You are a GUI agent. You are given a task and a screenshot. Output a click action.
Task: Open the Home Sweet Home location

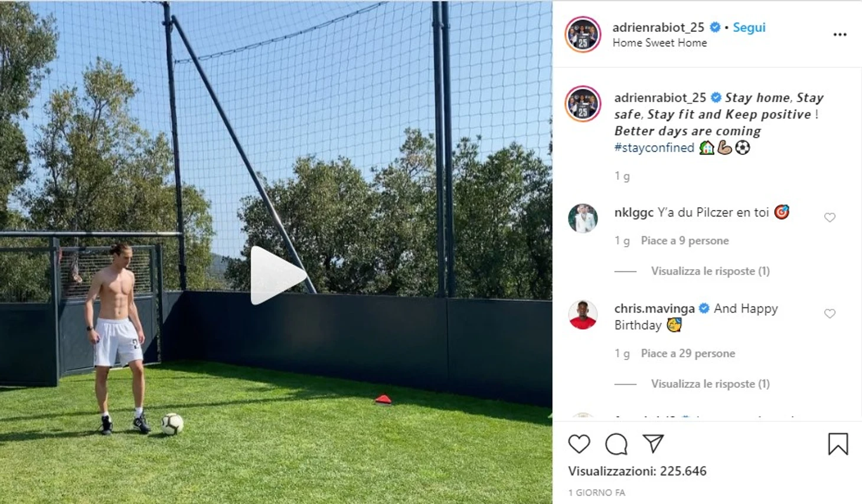pyautogui.click(x=659, y=42)
